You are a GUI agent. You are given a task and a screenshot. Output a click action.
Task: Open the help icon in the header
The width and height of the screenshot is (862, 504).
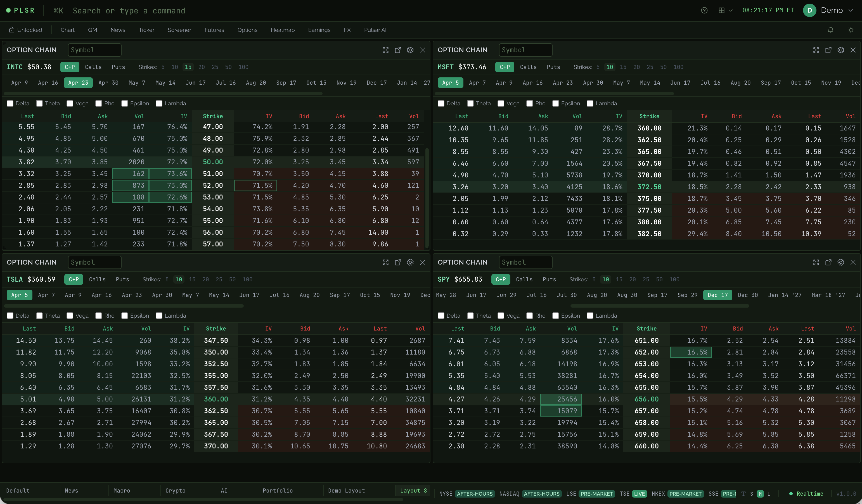click(704, 10)
